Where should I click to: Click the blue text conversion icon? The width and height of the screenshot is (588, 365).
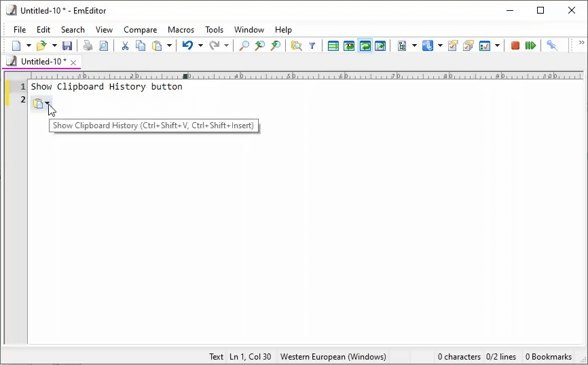(428, 45)
